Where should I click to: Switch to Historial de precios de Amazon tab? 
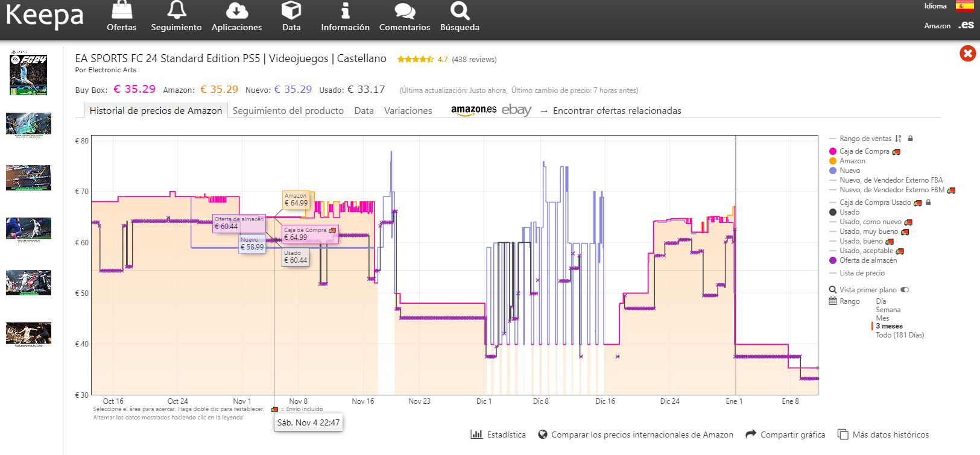[x=156, y=110]
